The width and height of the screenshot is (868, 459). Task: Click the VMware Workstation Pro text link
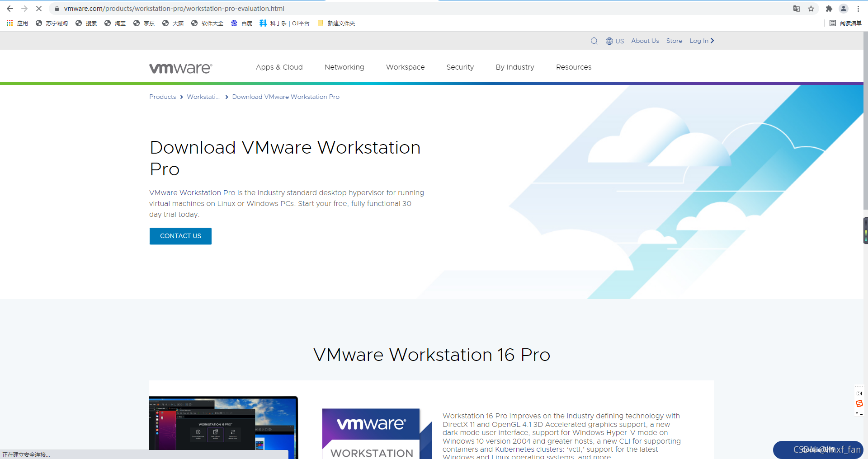(x=192, y=192)
